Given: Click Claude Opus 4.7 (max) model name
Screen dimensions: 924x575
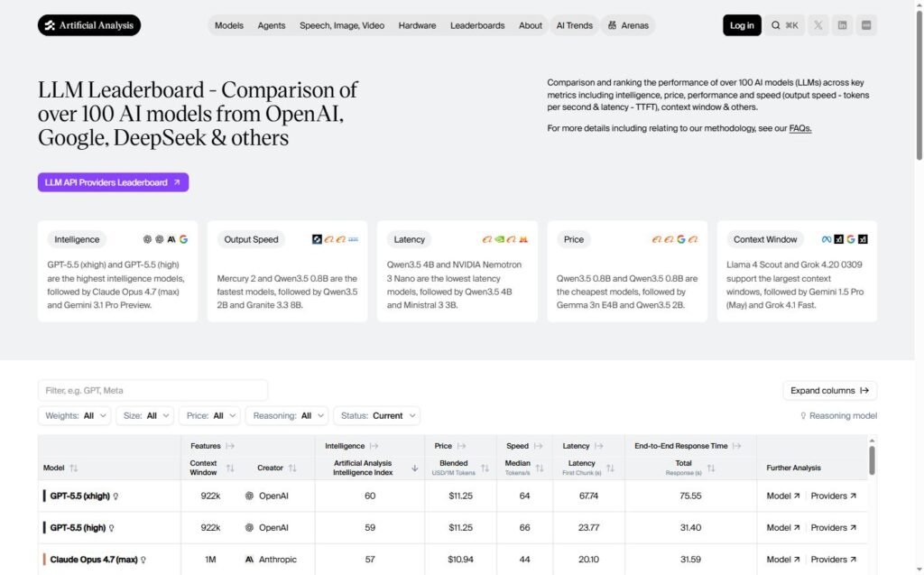Looking at the screenshot, I should [94, 560].
